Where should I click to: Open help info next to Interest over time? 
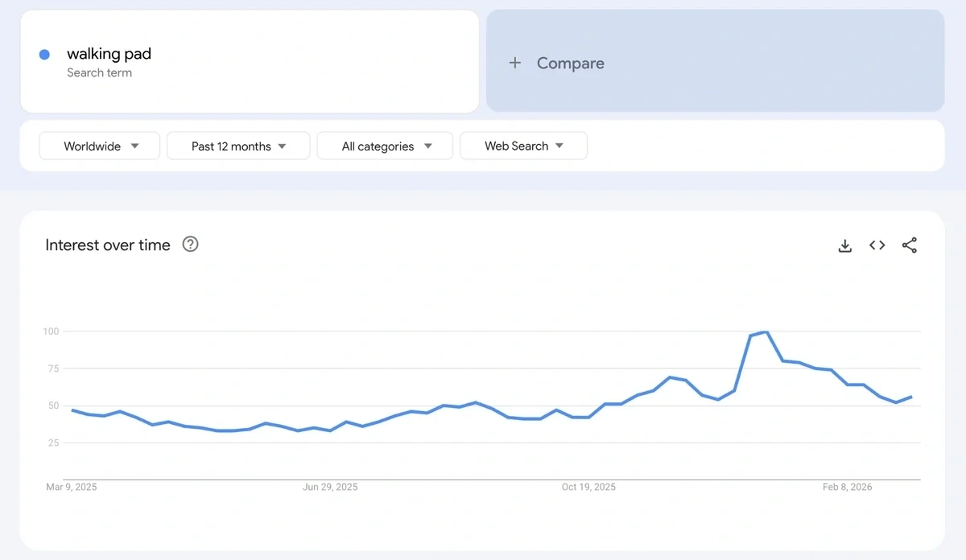pyautogui.click(x=190, y=245)
